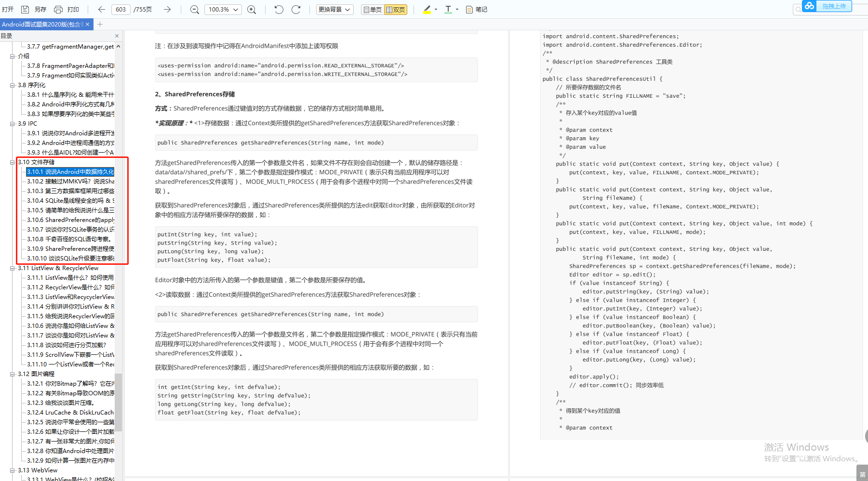Switch to 双页 double page view

pos(396,9)
